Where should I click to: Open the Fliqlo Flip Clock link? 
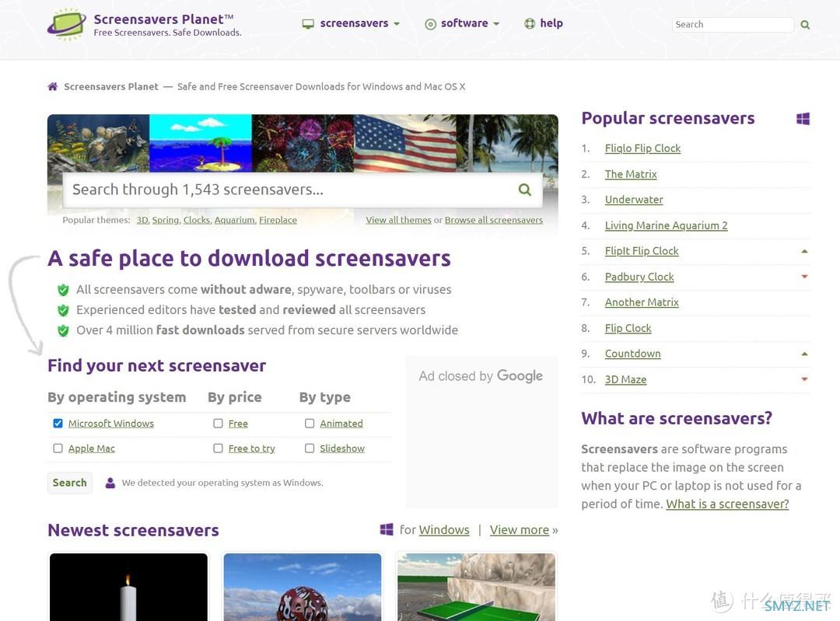click(642, 148)
